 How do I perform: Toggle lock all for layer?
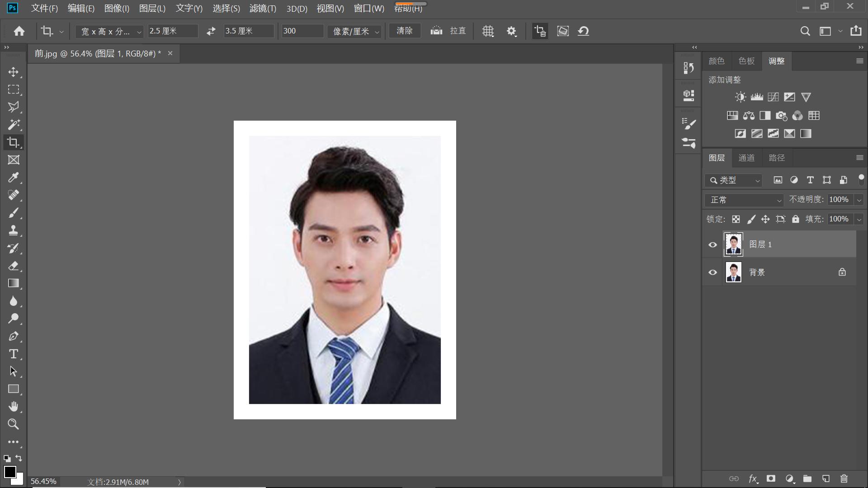pos(796,219)
